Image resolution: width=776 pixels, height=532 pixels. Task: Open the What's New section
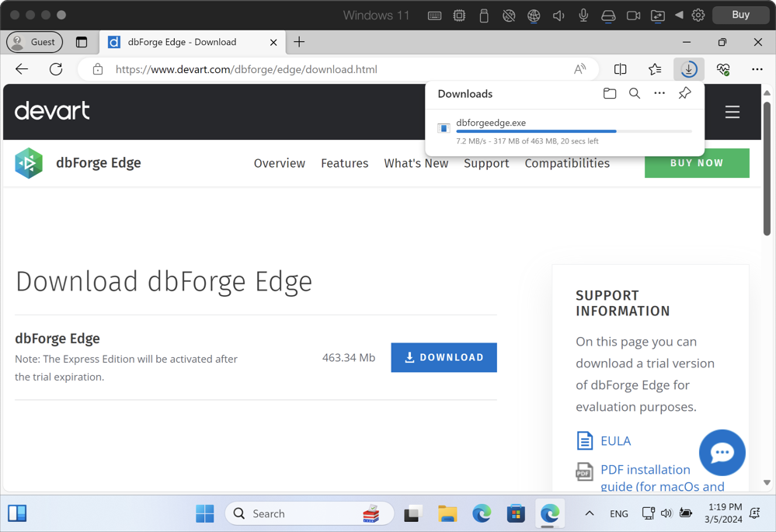416,163
